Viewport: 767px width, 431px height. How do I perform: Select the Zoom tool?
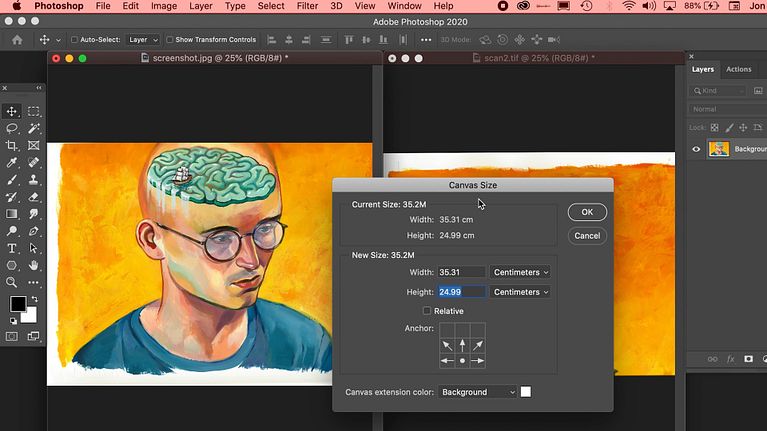point(12,283)
